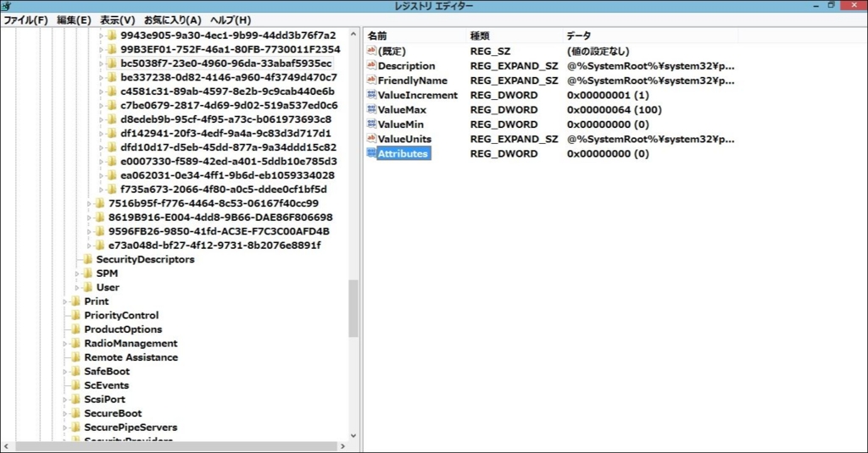This screenshot has height=453, width=868.
Task: Click the ValueMax DWORD icon
Action: (371, 109)
